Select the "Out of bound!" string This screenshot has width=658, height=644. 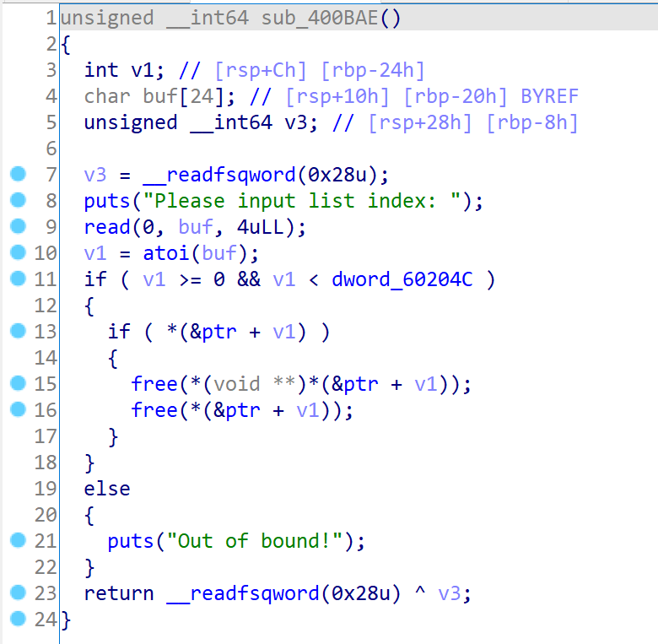pyautogui.click(x=255, y=541)
